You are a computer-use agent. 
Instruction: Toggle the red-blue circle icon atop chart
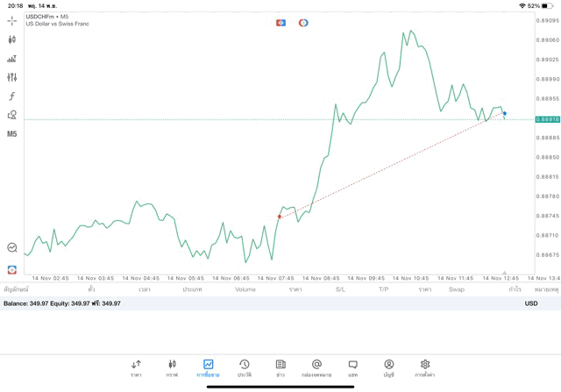(303, 23)
